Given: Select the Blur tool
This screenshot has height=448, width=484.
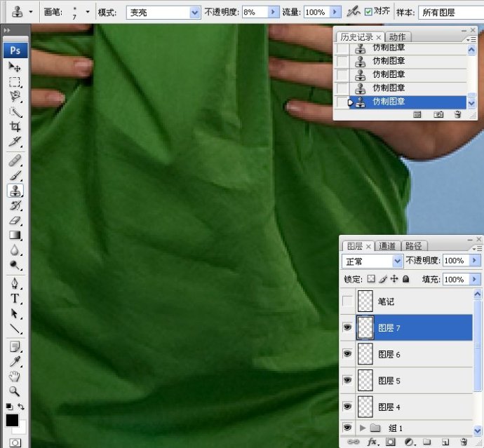Looking at the screenshot, I should click(x=15, y=250).
